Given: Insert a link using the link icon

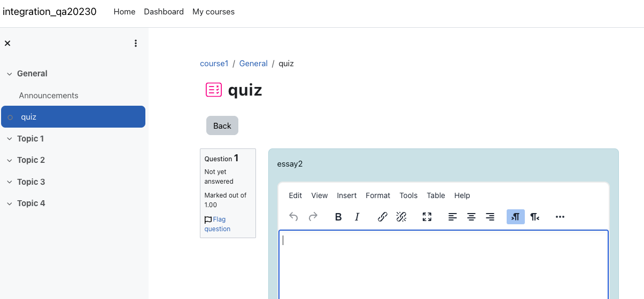Looking at the screenshot, I should tap(383, 217).
